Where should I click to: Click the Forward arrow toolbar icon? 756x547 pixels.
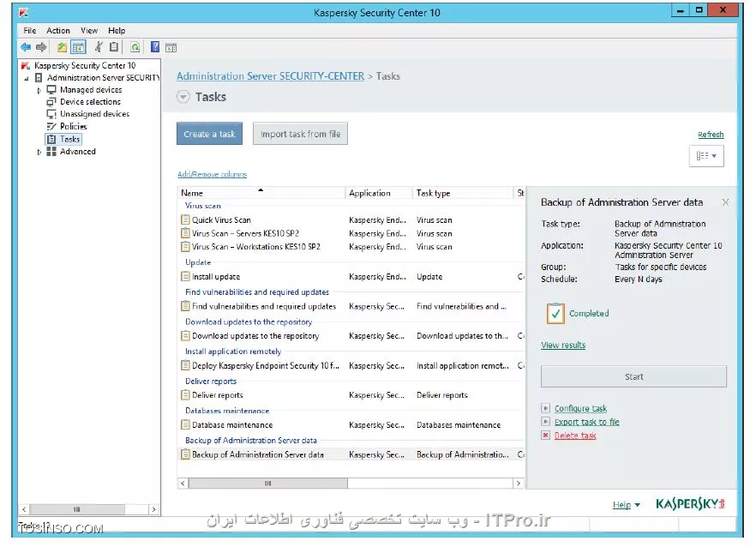click(x=41, y=47)
